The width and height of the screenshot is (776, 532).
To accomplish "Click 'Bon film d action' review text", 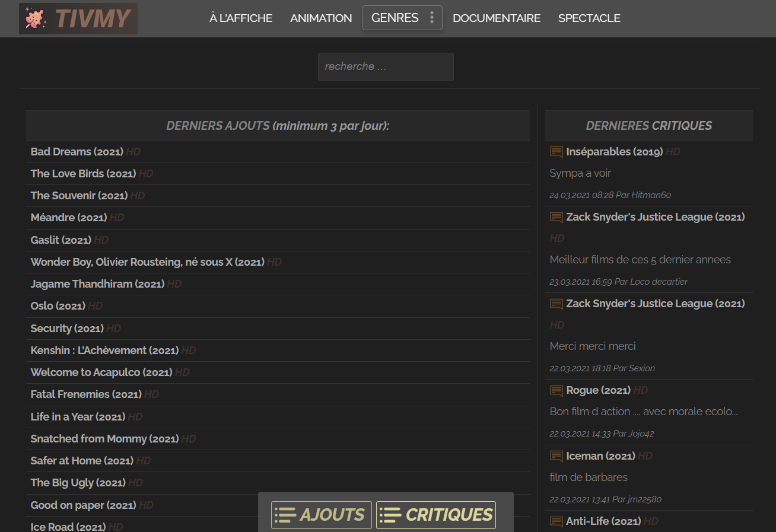I will pos(644,412).
